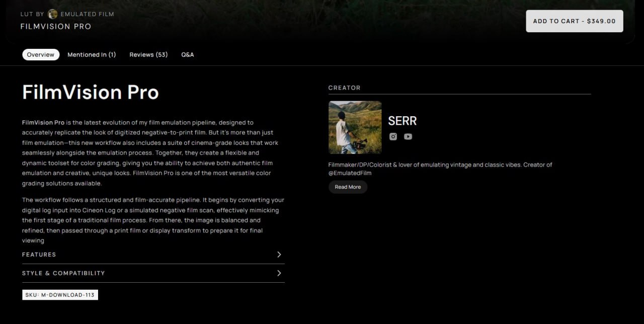This screenshot has width=644, height=324.
Task: View the Reviews (53) tab
Action: pos(148,54)
